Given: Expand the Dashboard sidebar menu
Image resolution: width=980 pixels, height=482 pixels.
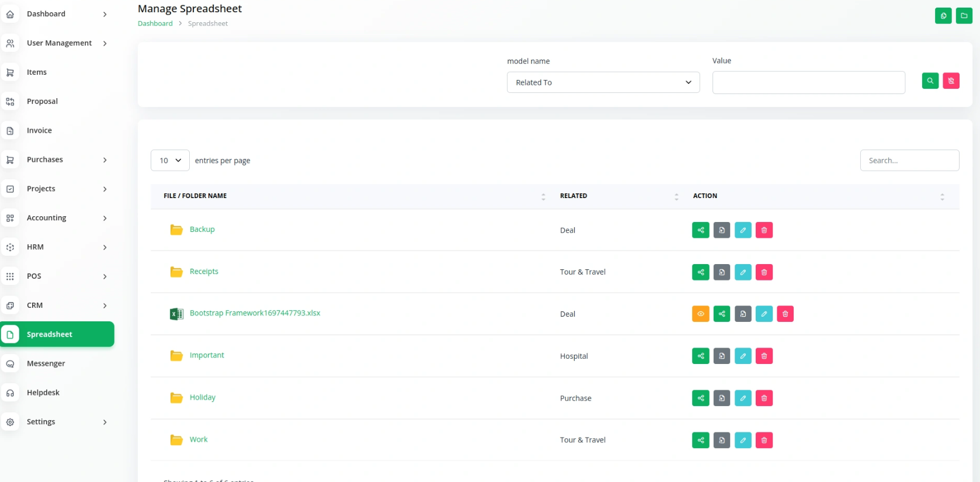Looking at the screenshot, I should point(57,14).
